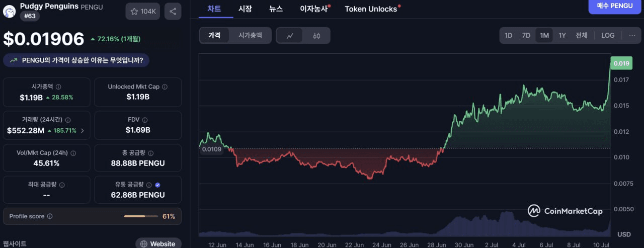Set chart range to 1M
Screen dimensions: 644x248
click(x=544, y=35)
